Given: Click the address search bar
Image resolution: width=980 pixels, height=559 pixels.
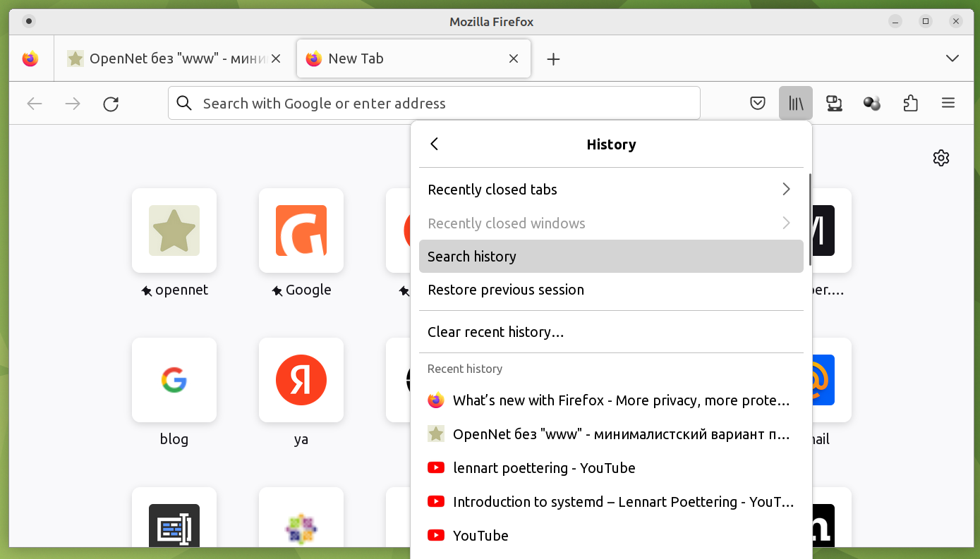Looking at the screenshot, I should 434,104.
